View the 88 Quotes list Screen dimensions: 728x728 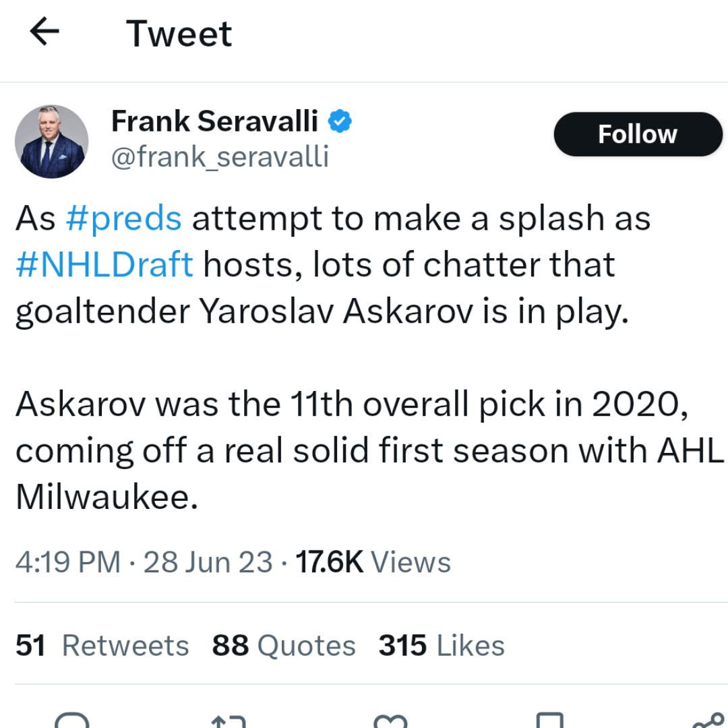(283, 645)
